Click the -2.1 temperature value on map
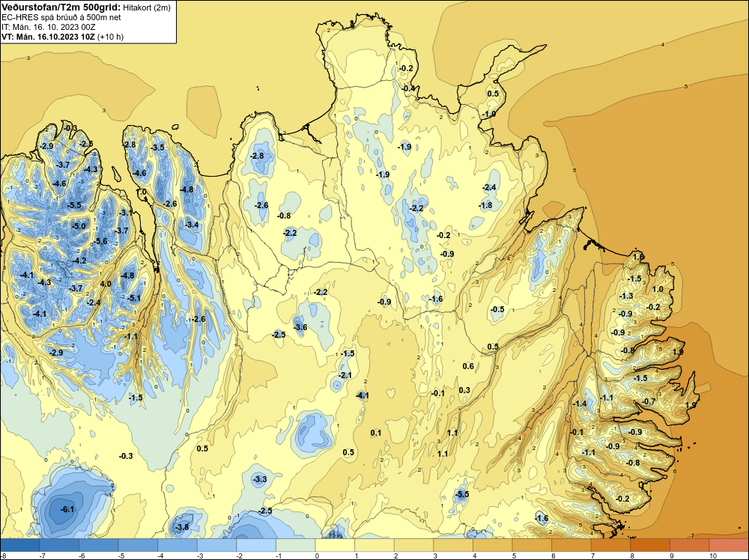The image size is (749, 560). (345, 376)
